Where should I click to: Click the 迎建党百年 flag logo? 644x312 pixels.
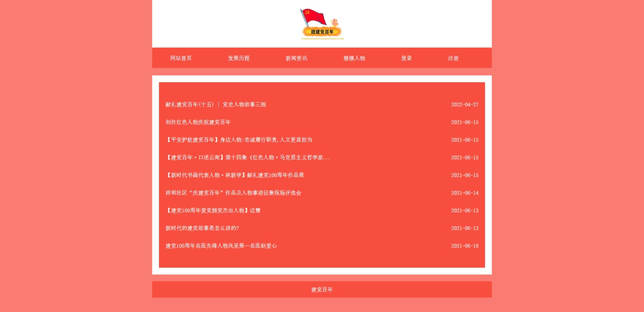point(322,24)
